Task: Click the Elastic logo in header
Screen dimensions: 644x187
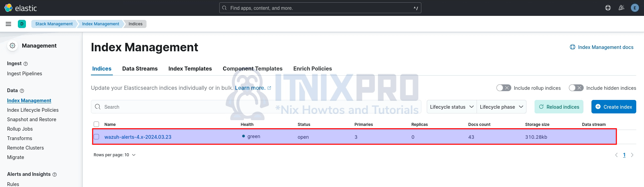Action: pyautogui.click(x=20, y=8)
